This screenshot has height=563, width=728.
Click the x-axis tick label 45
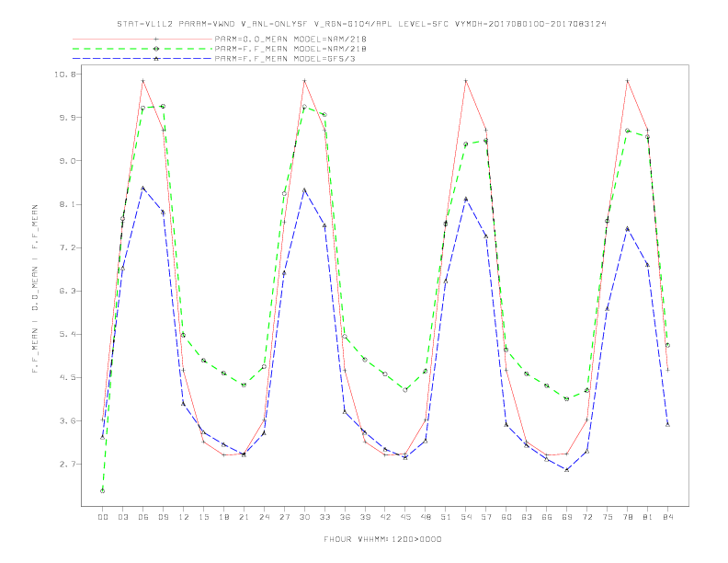[x=405, y=517]
